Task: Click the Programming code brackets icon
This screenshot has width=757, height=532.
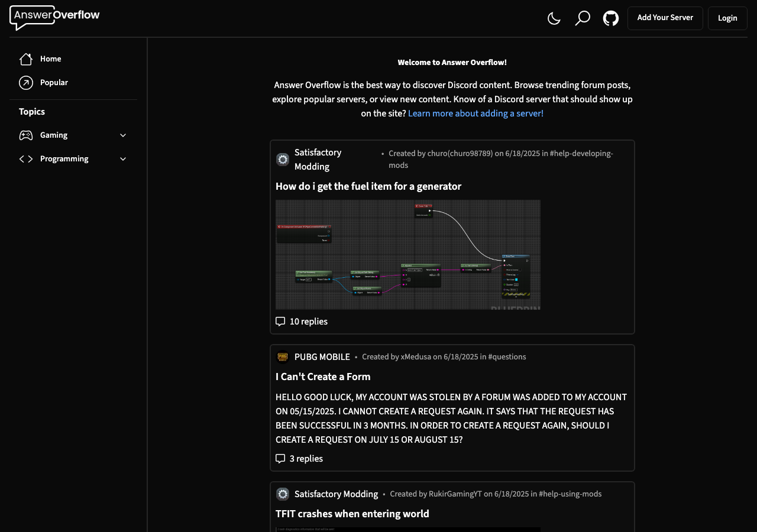Action: (26, 159)
